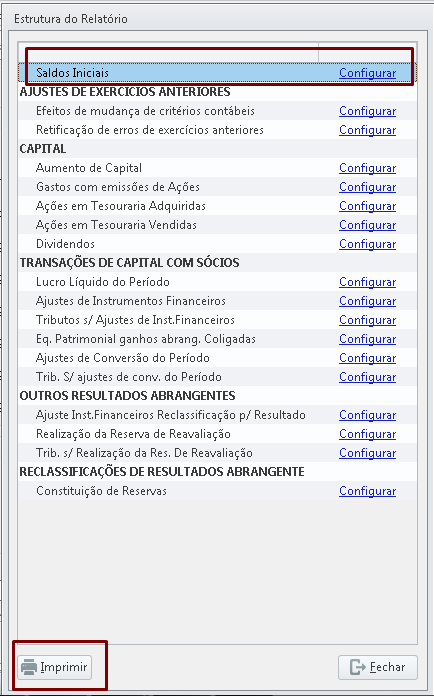434x696 pixels.
Task: Select the Ações em Tesouraria Vendidas row
Action: (x=217, y=225)
